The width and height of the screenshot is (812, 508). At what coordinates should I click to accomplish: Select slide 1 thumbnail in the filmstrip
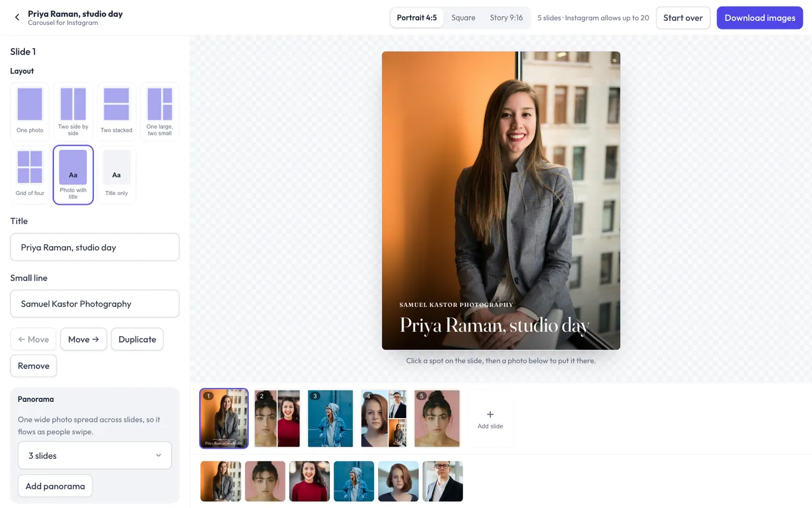[x=224, y=418]
